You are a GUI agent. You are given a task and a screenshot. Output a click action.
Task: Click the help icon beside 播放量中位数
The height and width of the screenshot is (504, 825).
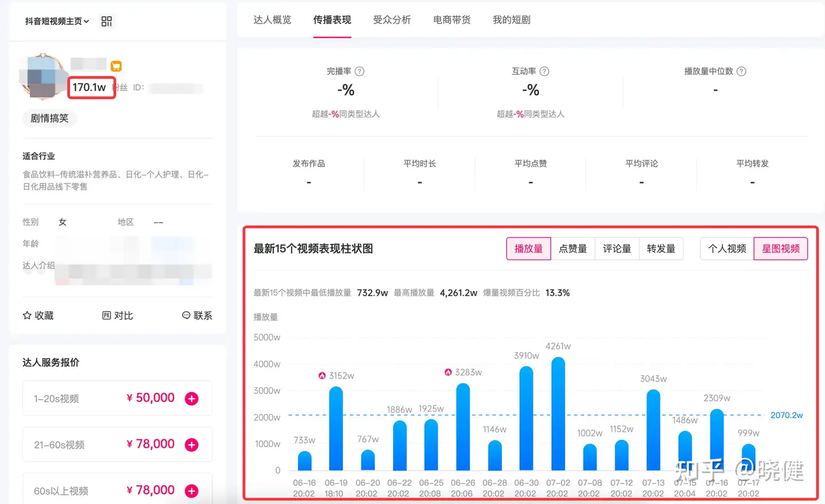(x=741, y=72)
